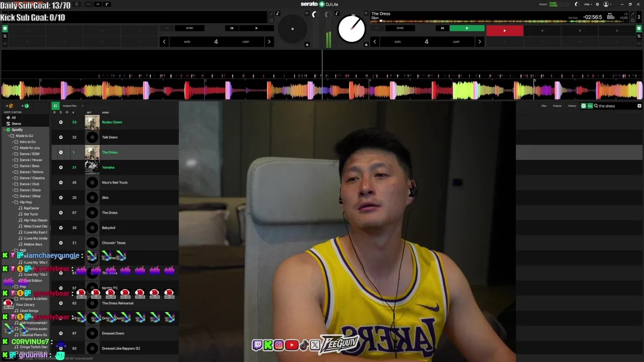Add a new smart crate with the green icon
The image size is (644, 362).
[25, 106]
